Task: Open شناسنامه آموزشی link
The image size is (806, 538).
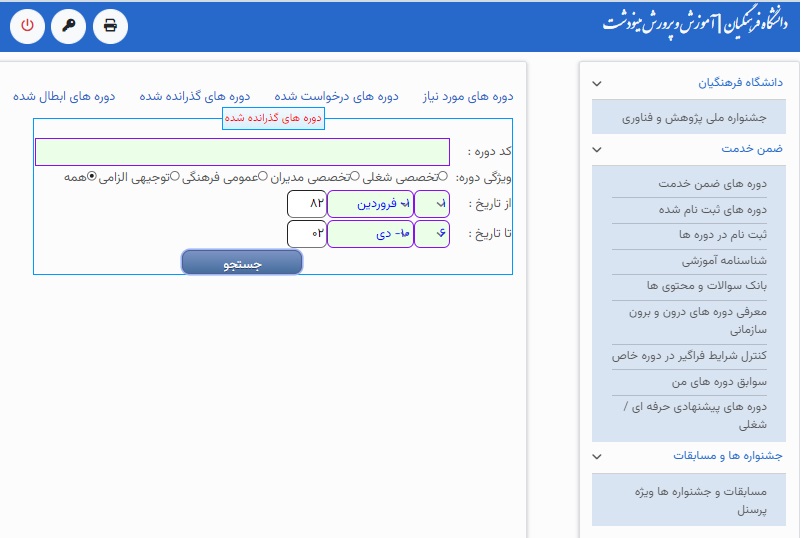Action: [724, 261]
